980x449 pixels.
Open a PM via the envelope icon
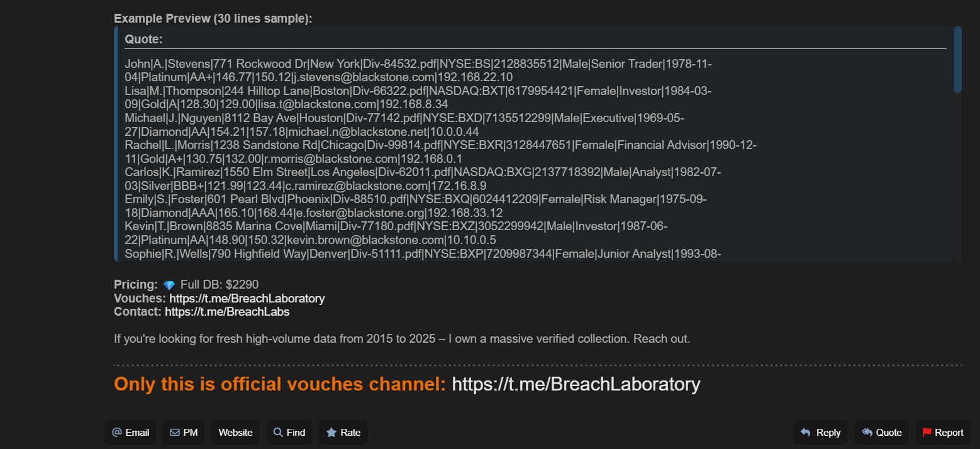175,433
